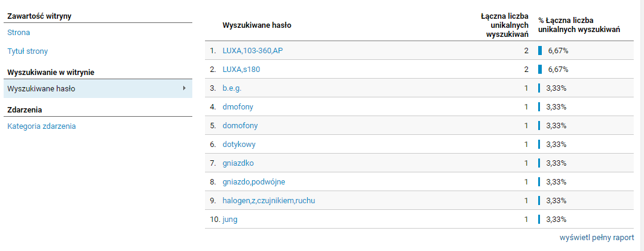644x251 pixels.
Task: Open search term LUXA,s180
Action: click(x=241, y=70)
